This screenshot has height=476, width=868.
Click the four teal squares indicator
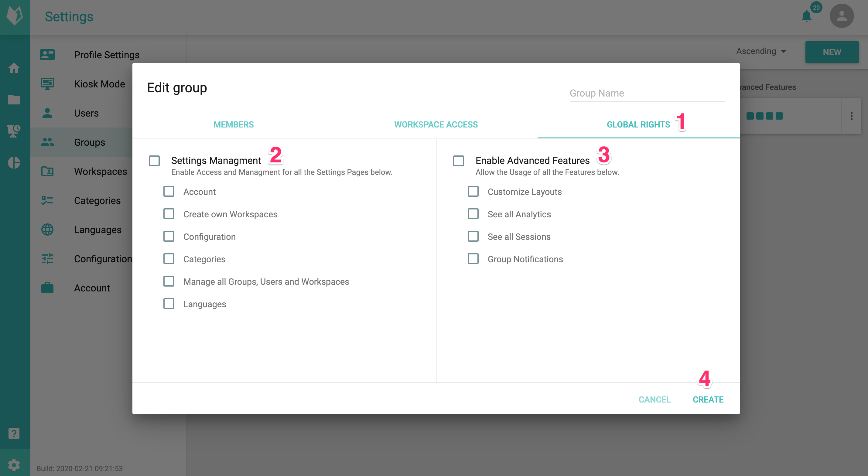764,116
